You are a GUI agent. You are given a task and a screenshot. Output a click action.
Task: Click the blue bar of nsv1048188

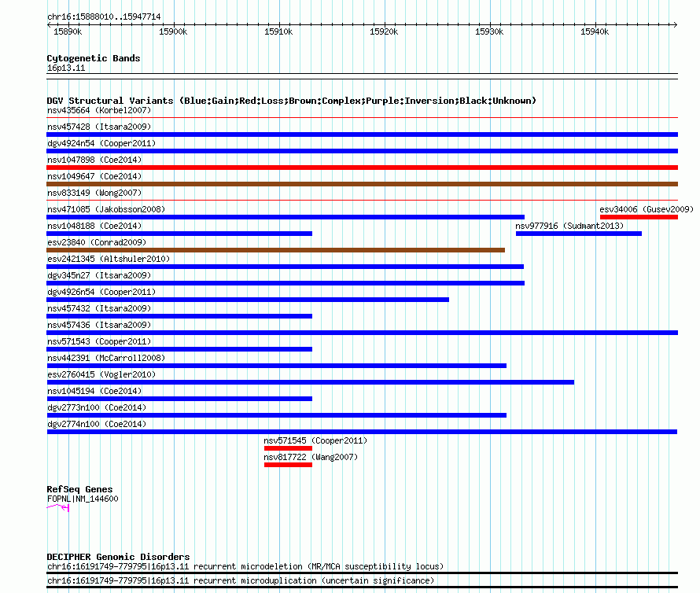(179, 234)
